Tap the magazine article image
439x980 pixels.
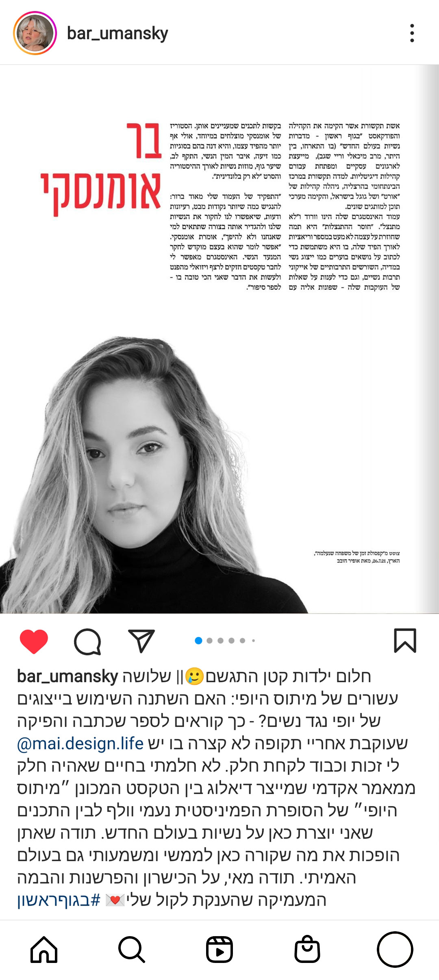[x=219, y=339]
